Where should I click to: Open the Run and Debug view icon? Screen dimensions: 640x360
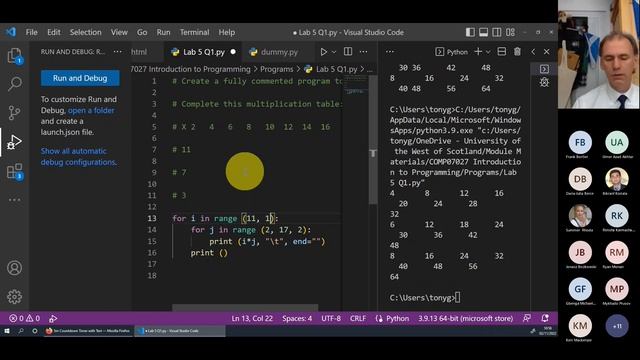[x=14, y=142]
